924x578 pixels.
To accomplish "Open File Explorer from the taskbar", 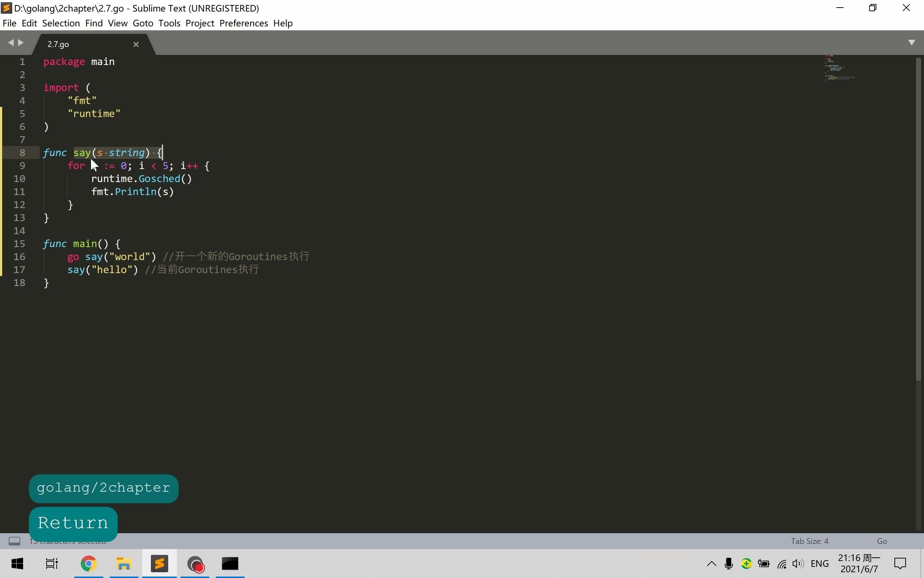I will click(124, 564).
